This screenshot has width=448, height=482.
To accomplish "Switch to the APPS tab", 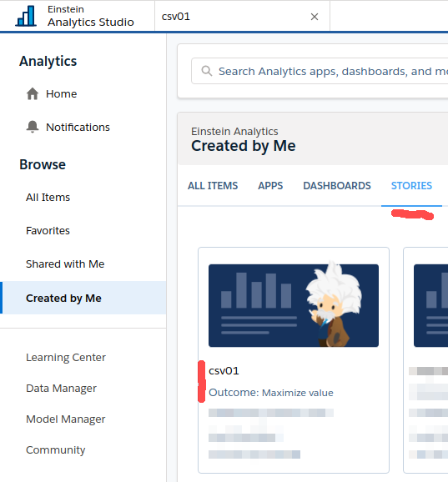I will (x=270, y=186).
